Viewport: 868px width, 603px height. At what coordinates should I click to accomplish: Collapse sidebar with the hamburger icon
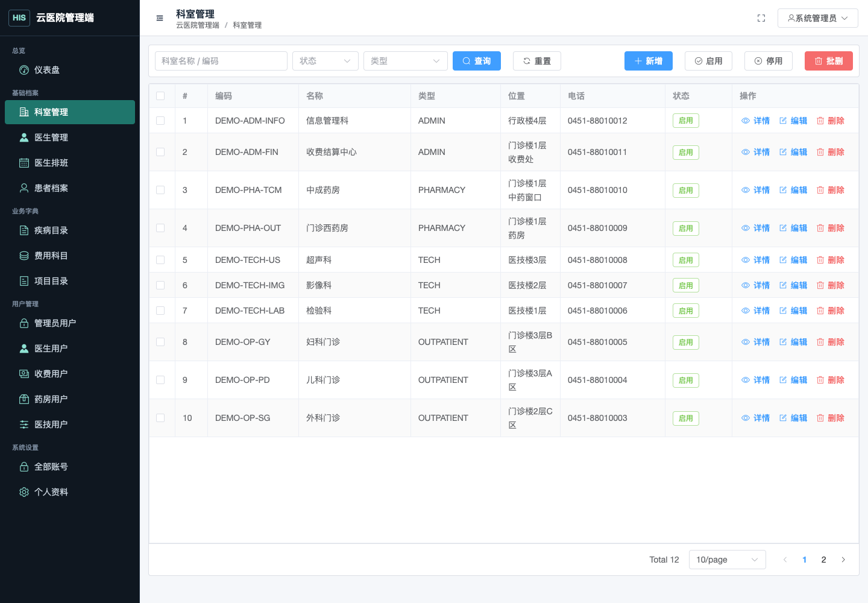[160, 18]
